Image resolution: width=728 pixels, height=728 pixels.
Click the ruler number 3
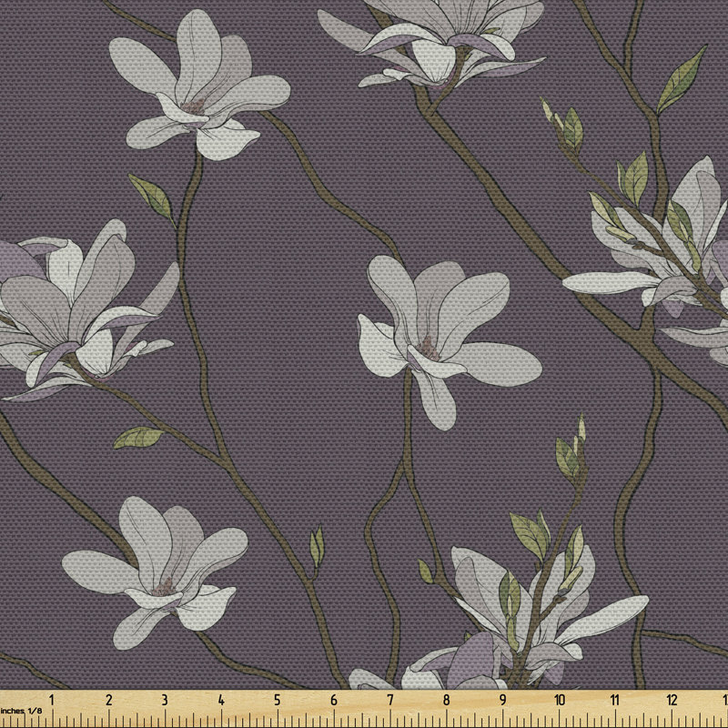tap(165, 700)
